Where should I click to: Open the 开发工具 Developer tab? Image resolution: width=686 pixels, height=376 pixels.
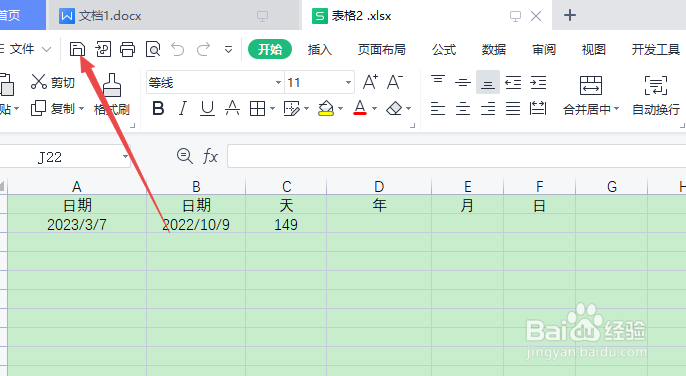(x=655, y=49)
